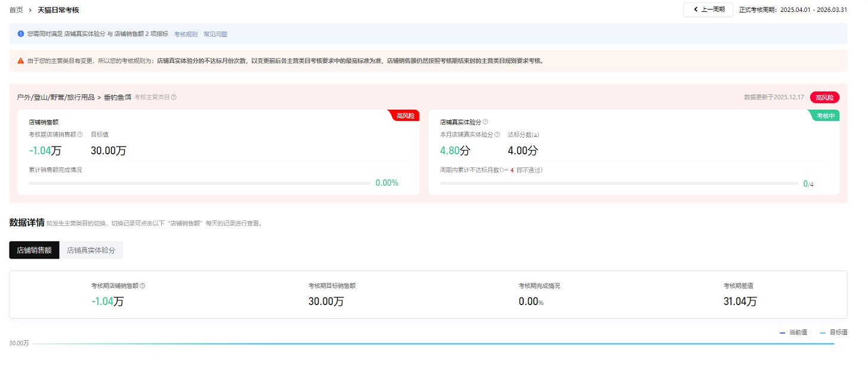Click help icon by 考核期店铺销售额 in 数据详情

(143, 286)
